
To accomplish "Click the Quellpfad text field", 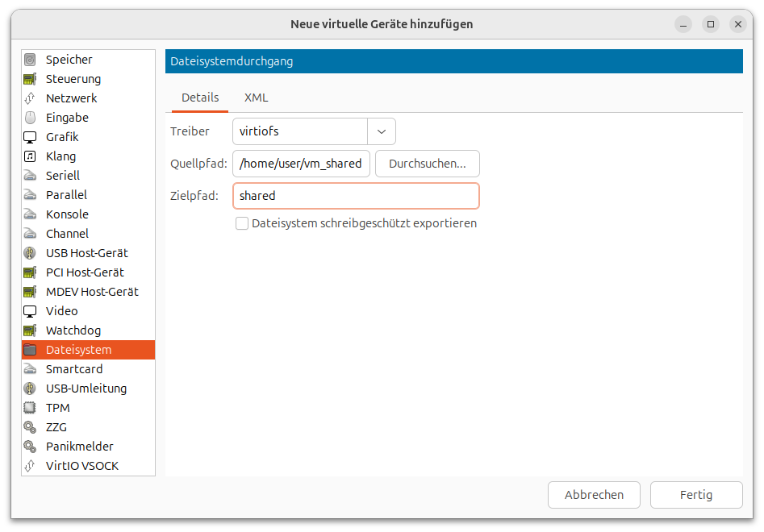I will [301, 164].
